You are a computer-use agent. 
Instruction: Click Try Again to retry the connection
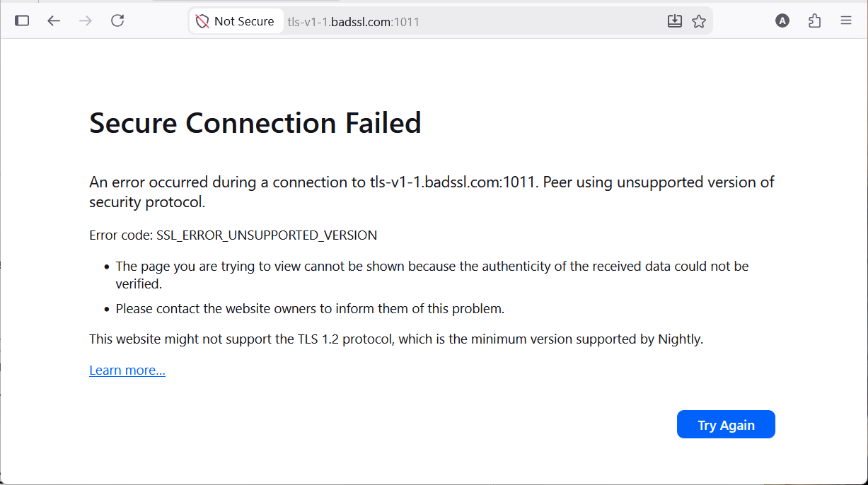pyautogui.click(x=726, y=424)
